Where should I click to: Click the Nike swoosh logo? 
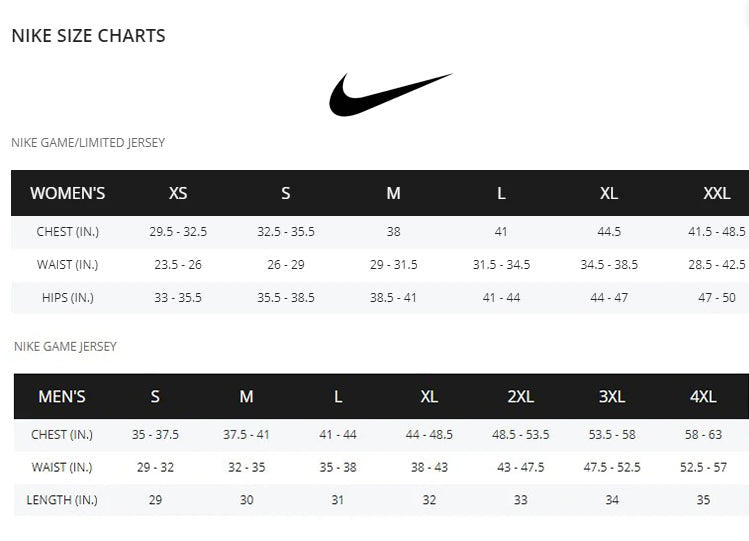pyautogui.click(x=390, y=94)
